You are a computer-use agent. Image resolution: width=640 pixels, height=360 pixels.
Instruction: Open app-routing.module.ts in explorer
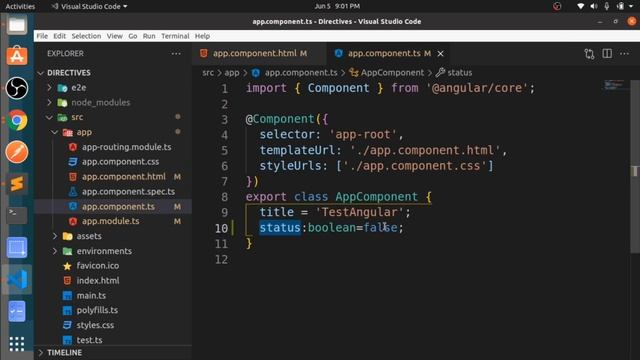[127, 147]
